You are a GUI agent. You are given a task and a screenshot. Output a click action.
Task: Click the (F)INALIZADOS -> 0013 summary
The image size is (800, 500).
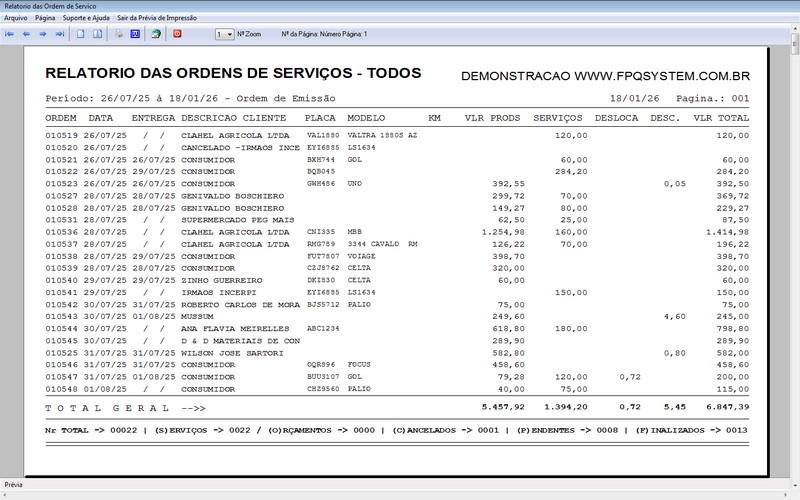tap(691, 431)
